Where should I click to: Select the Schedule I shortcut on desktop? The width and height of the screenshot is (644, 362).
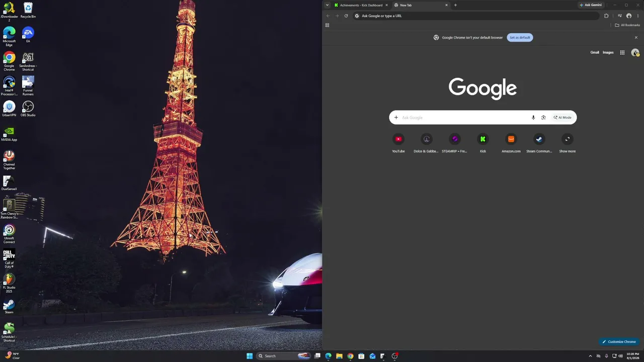coord(9,332)
